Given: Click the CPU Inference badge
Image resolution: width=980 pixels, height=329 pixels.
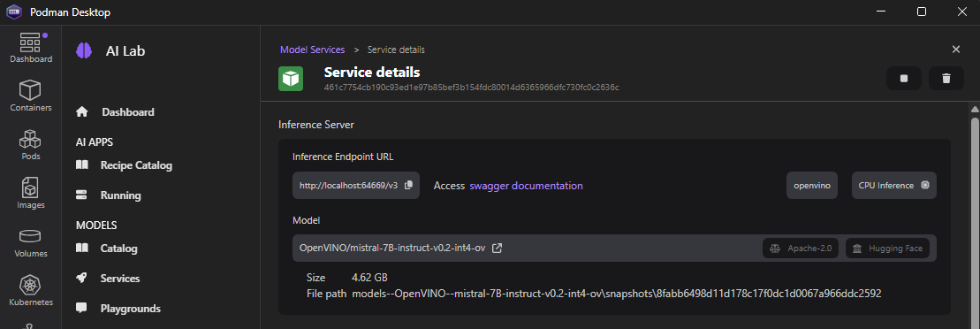Looking at the screenshot, I should [x=893, y=186].
